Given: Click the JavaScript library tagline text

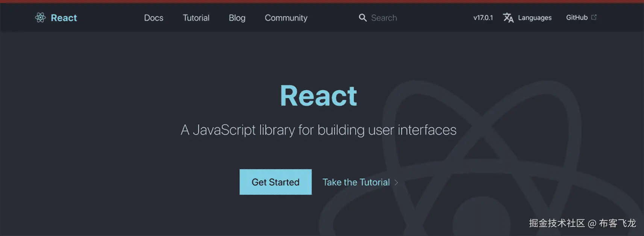Looking at the screenshot, I should [318, 130].
